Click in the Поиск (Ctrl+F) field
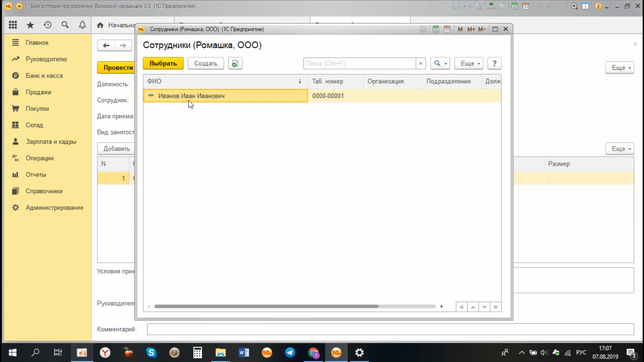This screenshot has width=644, height=362. tap(360, 63)
